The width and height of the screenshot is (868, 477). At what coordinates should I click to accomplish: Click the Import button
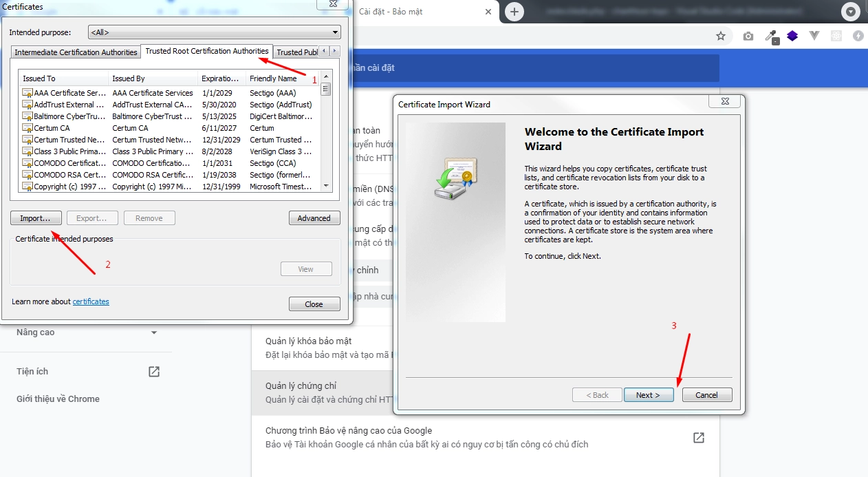click(36, 218)
